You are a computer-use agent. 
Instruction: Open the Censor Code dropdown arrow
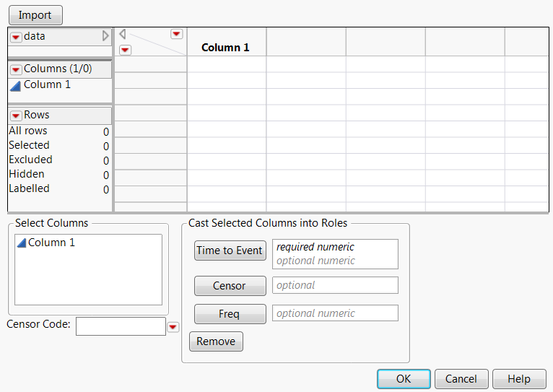173,327
